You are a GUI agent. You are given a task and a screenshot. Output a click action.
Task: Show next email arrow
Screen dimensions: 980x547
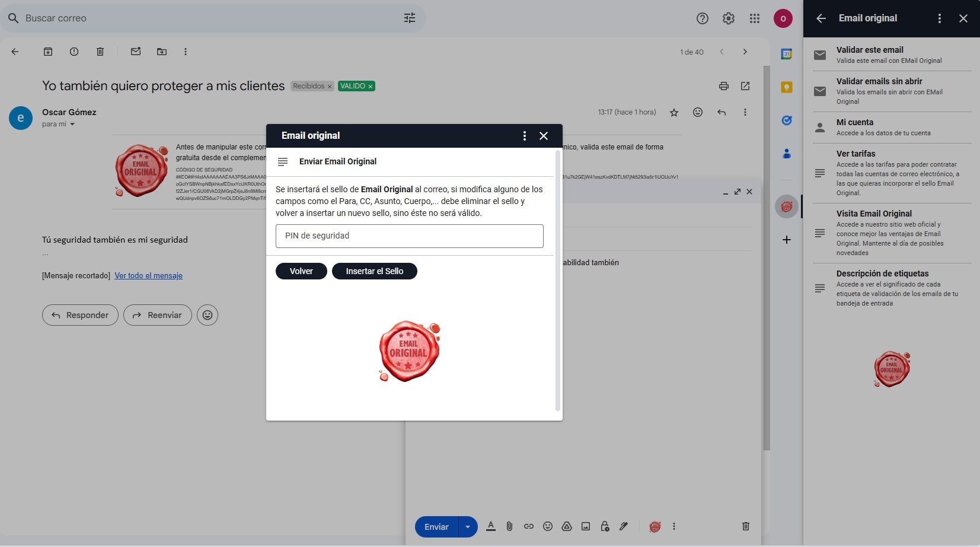[x=745, y=52]
